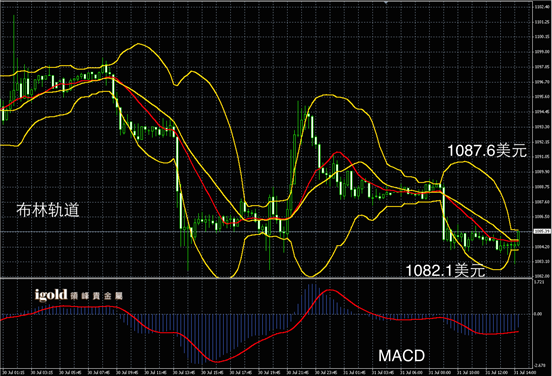Click the 1087.6美元 price annotation
This screenshot has height=376, width=552.
pos(487,151)
